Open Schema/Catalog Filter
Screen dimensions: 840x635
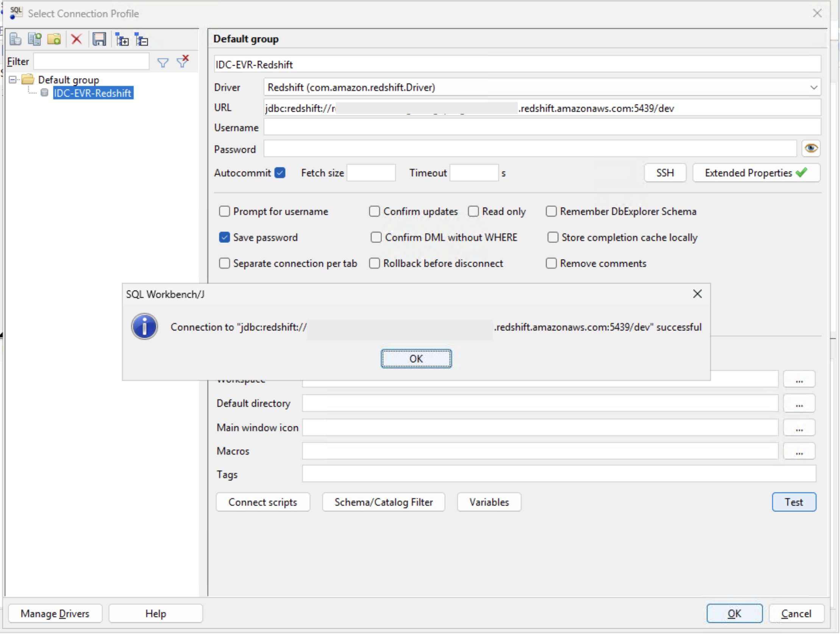[384, 502]
